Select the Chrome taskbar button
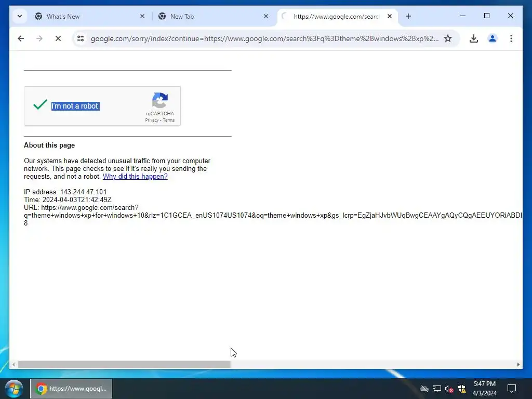The width and height of the screenshot is (532, 399). pyautogui.click(x=71, y=389)
